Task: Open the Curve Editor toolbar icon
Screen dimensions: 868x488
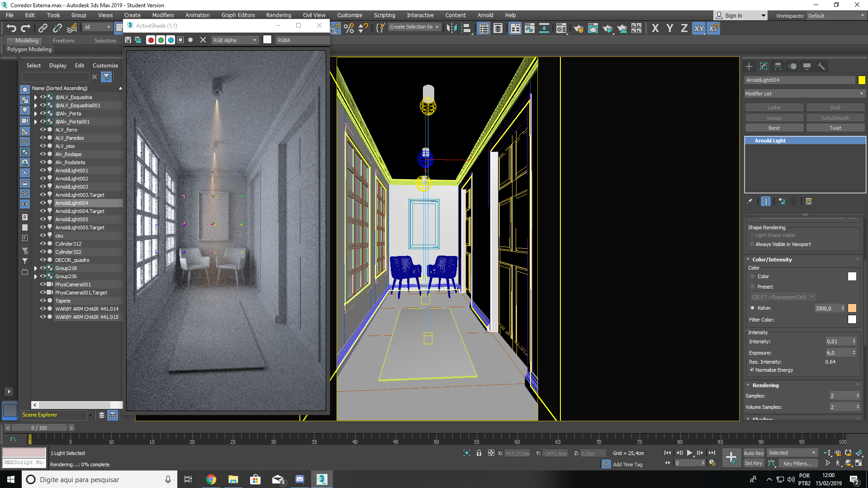Action: [529, 28]
